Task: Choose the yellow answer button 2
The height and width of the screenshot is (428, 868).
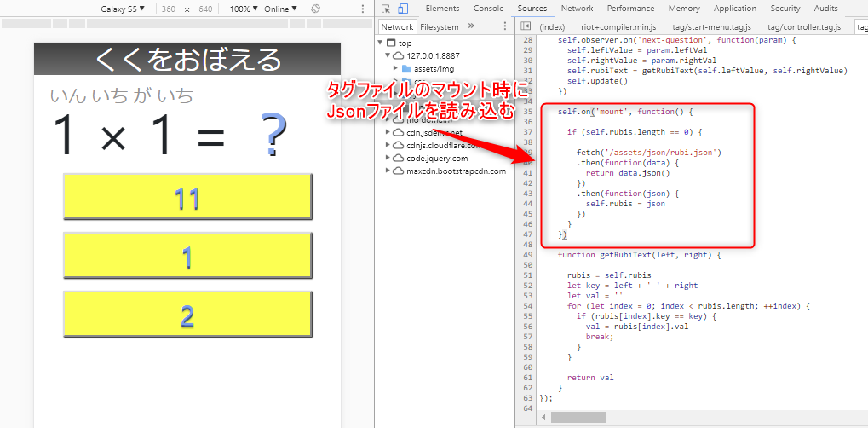Action: 187,315
